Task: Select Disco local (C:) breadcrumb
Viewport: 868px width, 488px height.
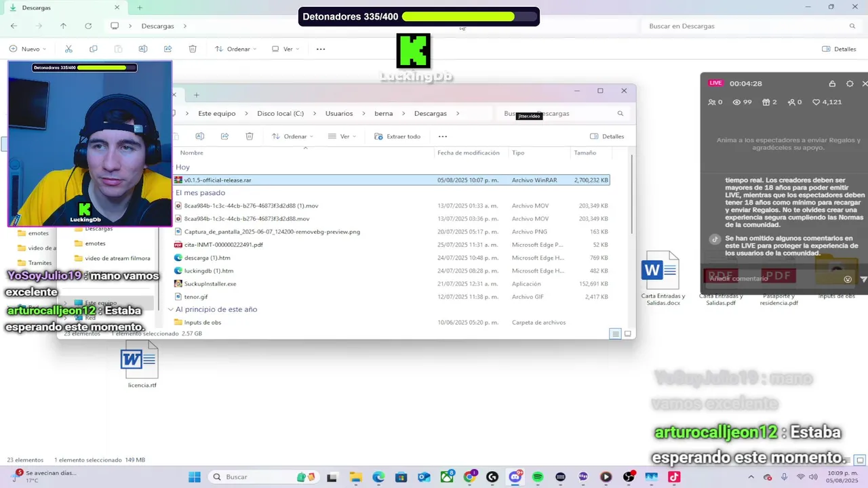Action: point(280,114)
